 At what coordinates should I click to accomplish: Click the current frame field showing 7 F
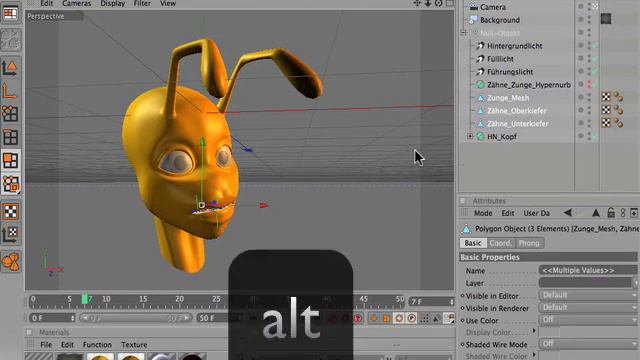pyautogui.click(x=431, y=302)
